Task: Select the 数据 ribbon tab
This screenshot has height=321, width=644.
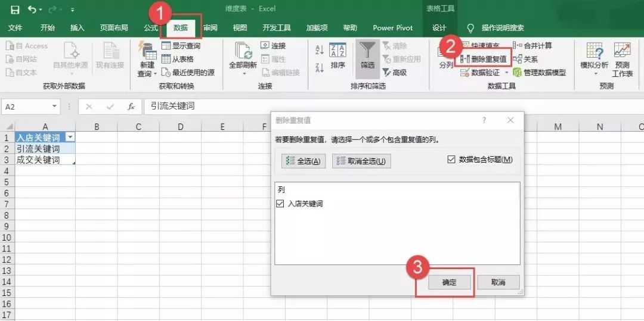Action: [181, 28]
